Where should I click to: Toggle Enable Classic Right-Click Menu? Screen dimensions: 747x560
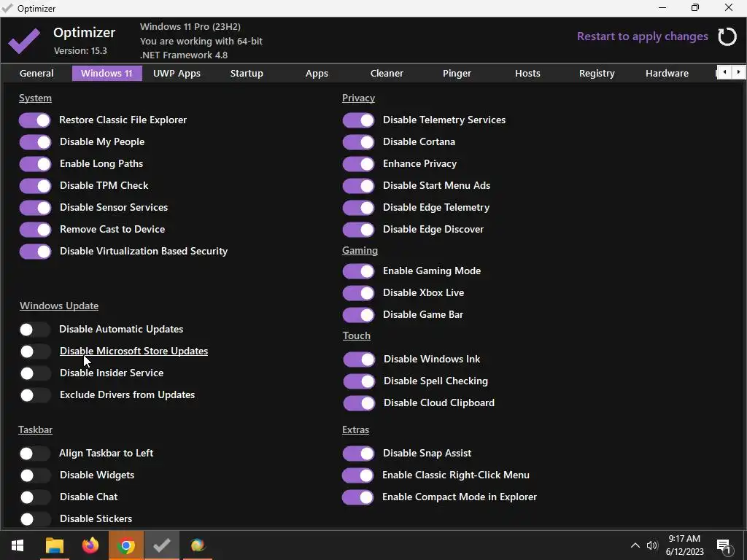click(357, 475)
